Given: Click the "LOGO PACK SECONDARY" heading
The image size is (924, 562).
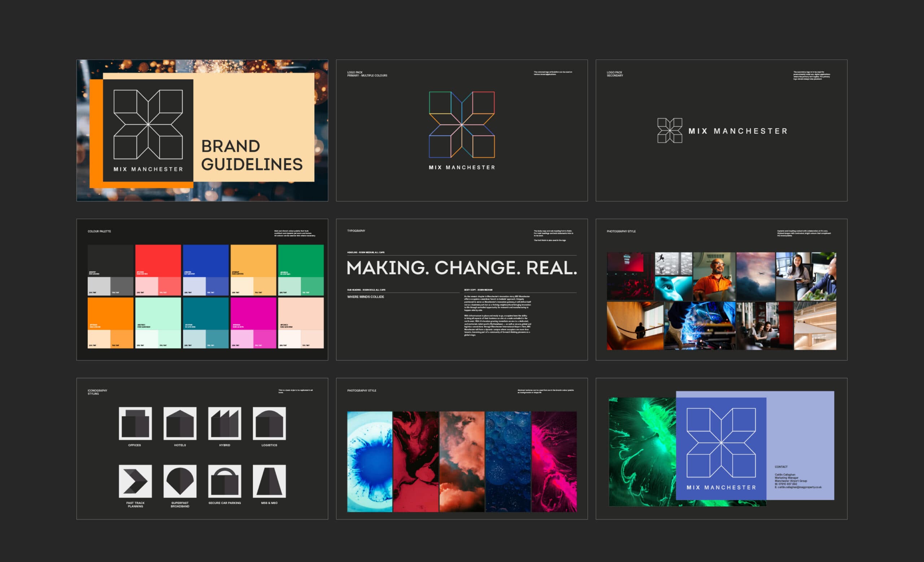Looking at the screenshot, I should 615,74.
